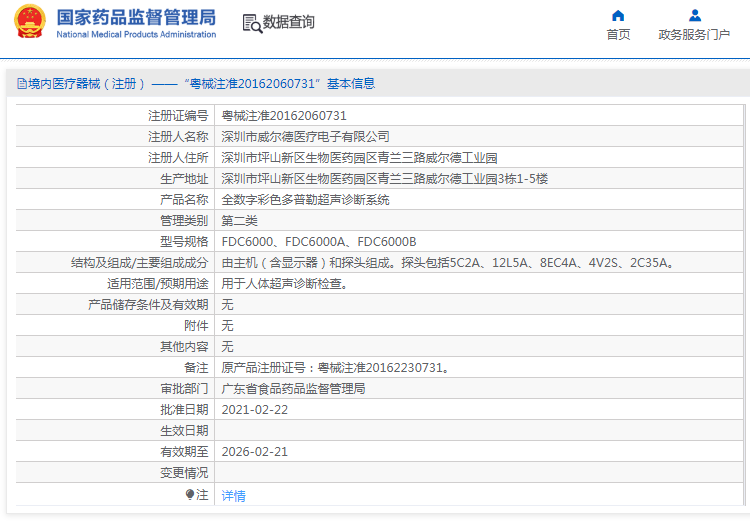Click 用于人体超声诊断检查 value

(285, 284)
